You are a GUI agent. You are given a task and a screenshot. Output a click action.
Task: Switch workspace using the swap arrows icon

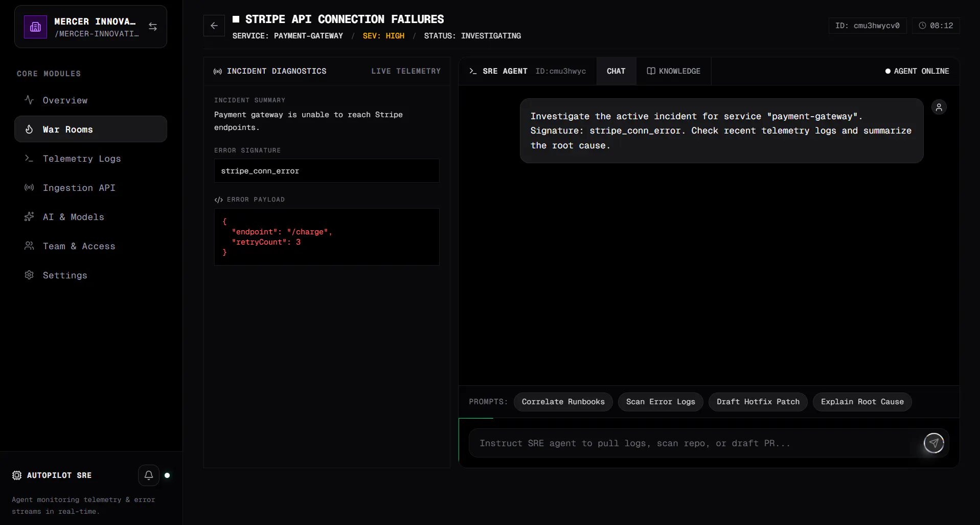[x=153, y=27]
